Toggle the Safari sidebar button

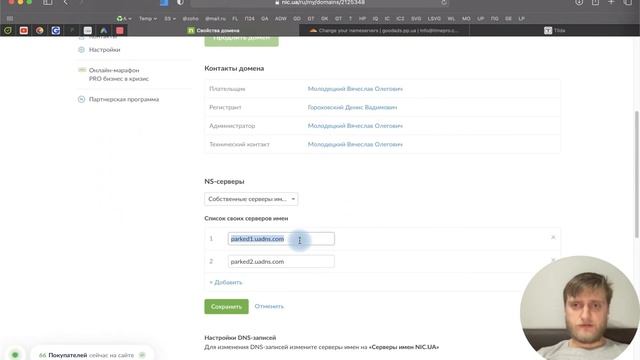(48, 2)
